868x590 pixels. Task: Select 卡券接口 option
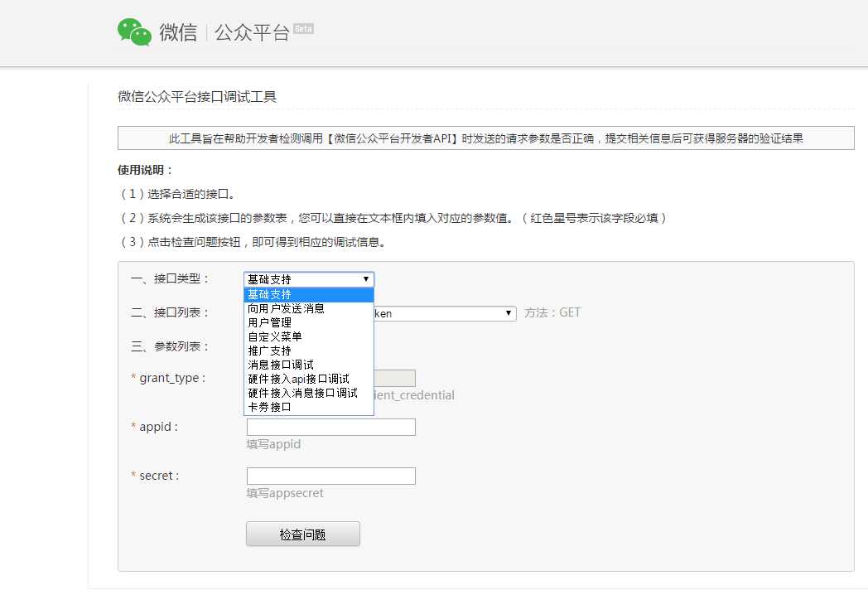click(309, 407)
